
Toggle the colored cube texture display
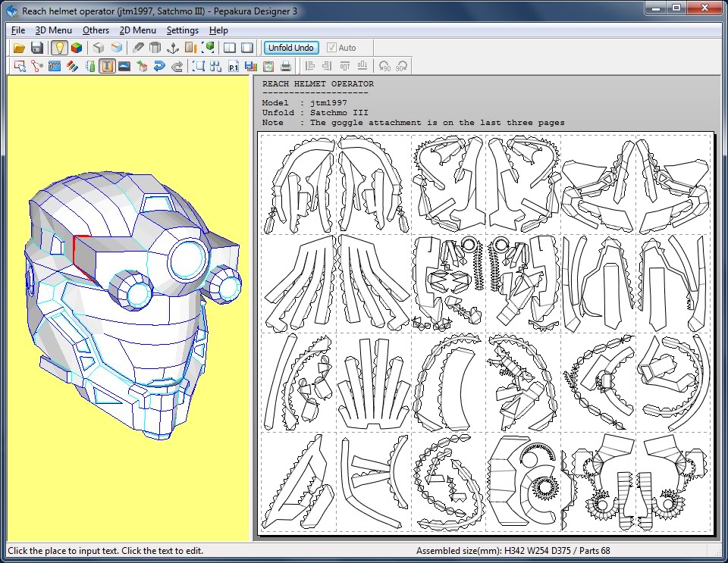(77, 48)
